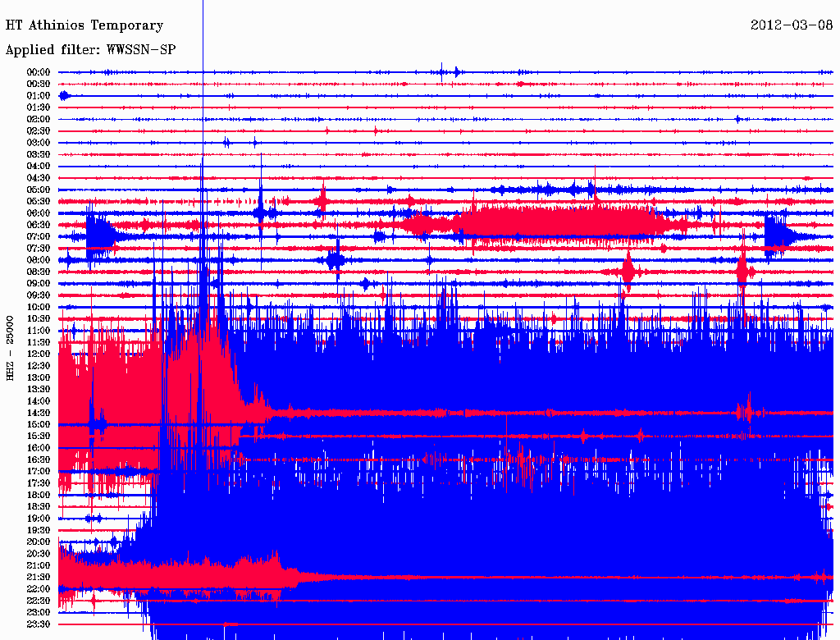Select the 10:30 time row label
This screenshot has width=840, height=640.
pos(39,319)
